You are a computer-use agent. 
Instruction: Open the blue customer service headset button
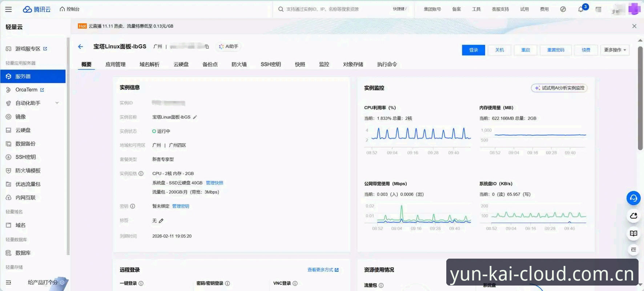[633, 198]
